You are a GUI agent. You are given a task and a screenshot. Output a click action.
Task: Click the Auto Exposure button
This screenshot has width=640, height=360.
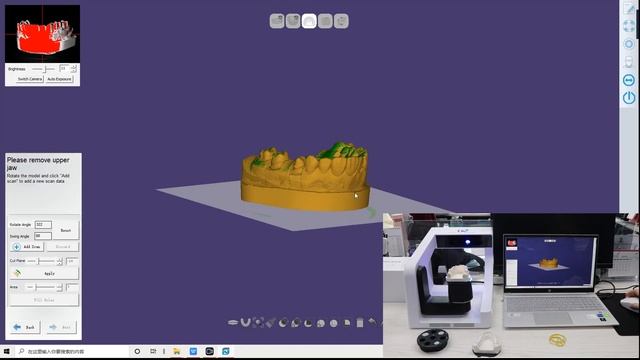point(59,79)
